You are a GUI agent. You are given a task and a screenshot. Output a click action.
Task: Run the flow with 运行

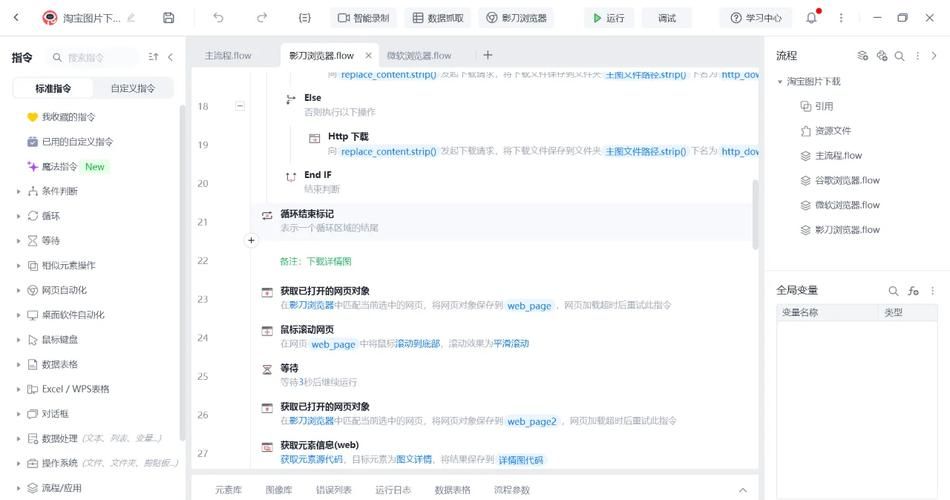click(x=609, y=18)
